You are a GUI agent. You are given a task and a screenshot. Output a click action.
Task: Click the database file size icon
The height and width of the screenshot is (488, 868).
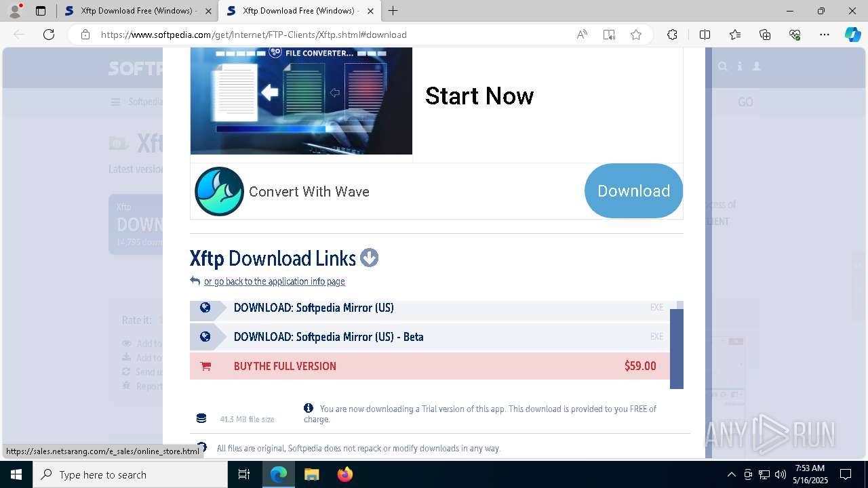tap(201, 418)
